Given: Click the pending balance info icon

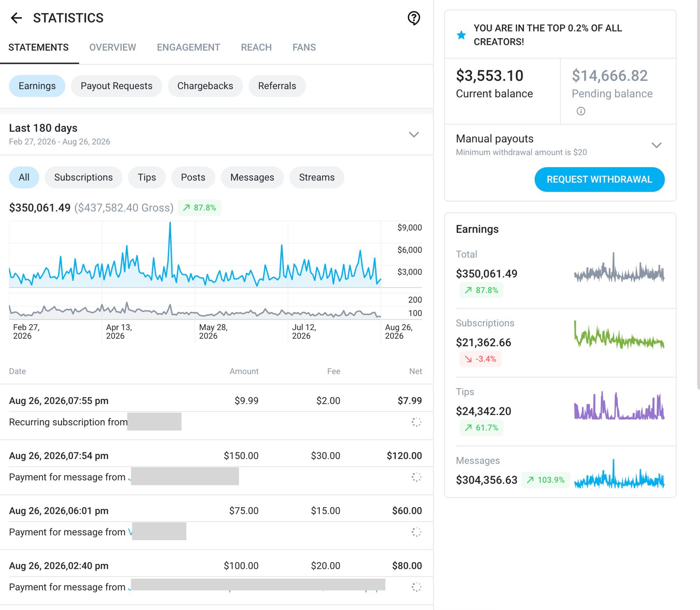Looking at the screenshot, I should 581,111.
